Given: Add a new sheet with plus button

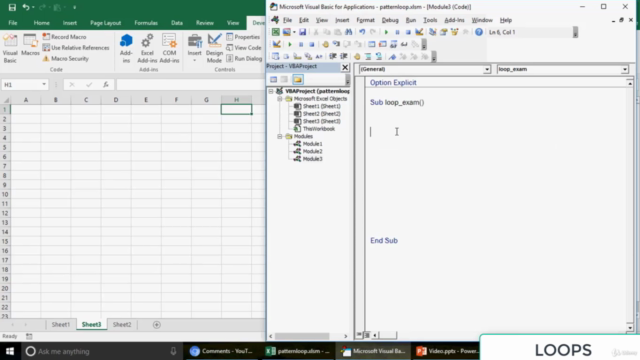Looking at the screenshot, I should [157, 324].
